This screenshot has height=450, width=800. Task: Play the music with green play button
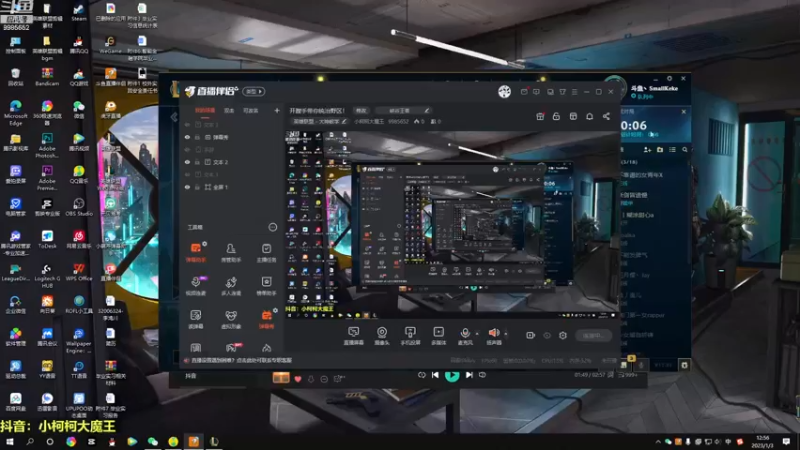tap(452, 376)
